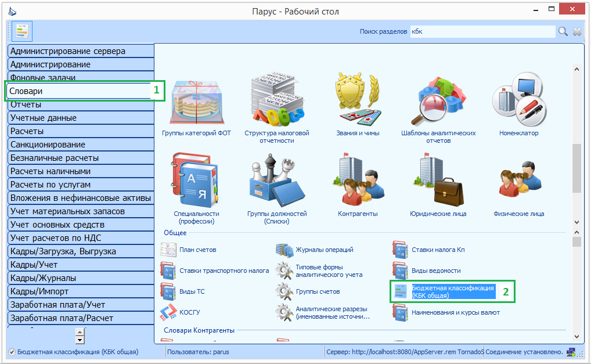Open the Контрагенты icon
The width and height of the screenshot is (591, 364).
[358, 180]
